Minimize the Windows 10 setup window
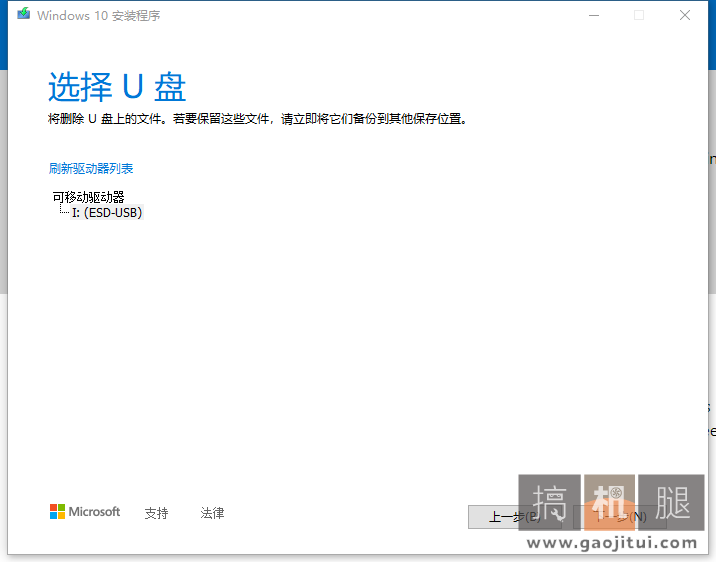The image size is (716, 562). [x=594, y=16]
